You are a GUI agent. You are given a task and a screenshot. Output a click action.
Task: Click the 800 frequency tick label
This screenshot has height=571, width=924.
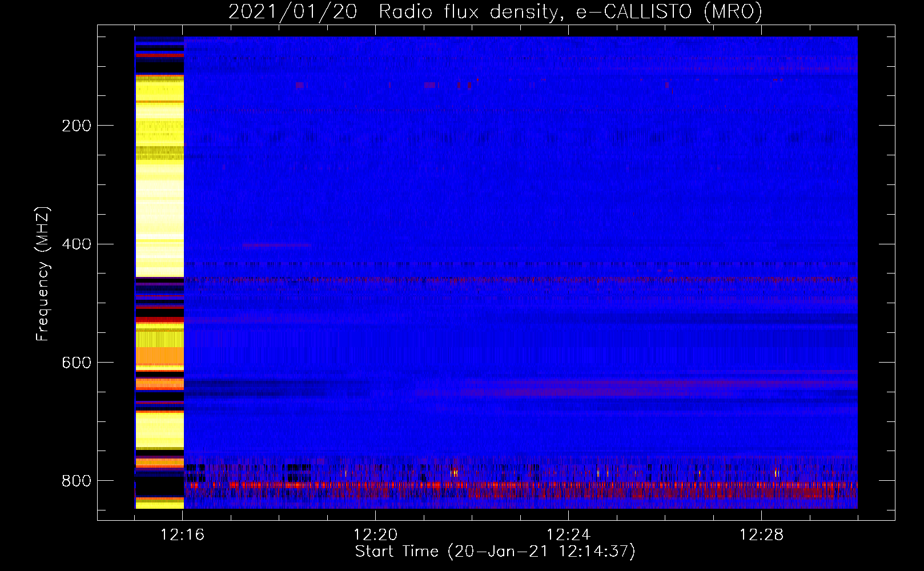77,481
